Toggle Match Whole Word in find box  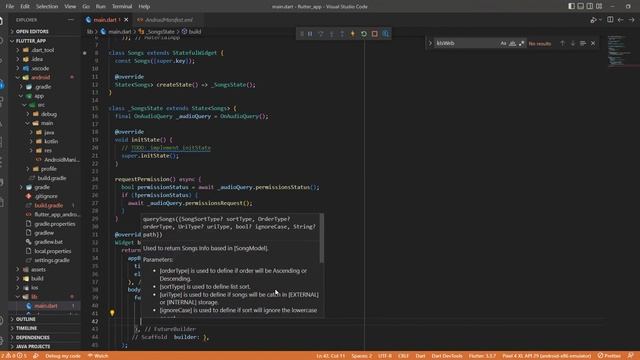[x=512, y=43]
